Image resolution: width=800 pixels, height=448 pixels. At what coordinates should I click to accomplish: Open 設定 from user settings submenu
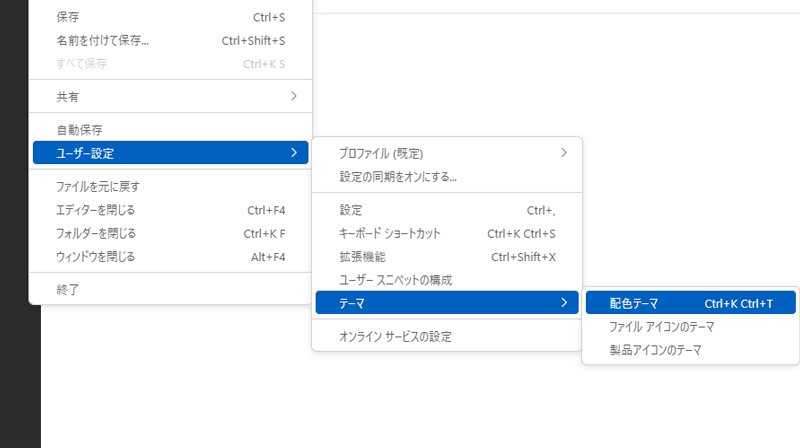coord(447,210)
